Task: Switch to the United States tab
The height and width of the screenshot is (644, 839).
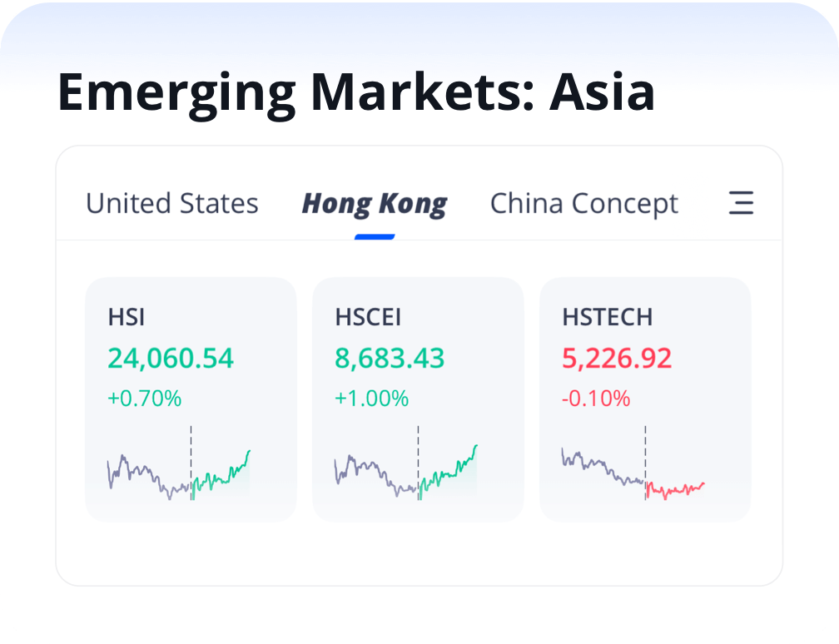Action: coord(172,204)
